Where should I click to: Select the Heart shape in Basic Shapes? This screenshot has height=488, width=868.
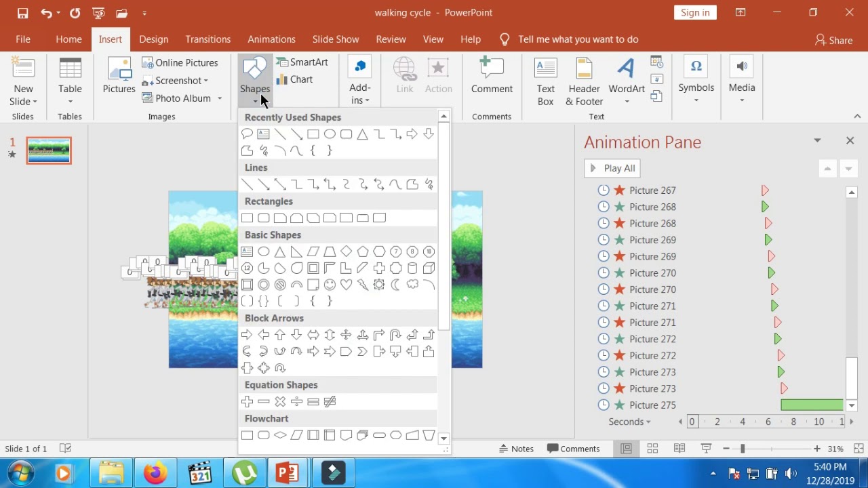[346, 285]
